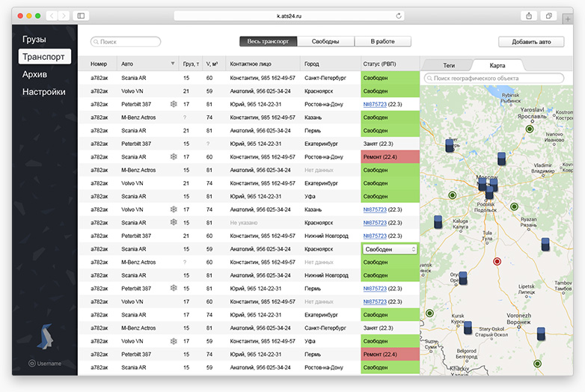
Task: Click snowflake icon in Volvo VN Казань row
Action: [174, 209]
